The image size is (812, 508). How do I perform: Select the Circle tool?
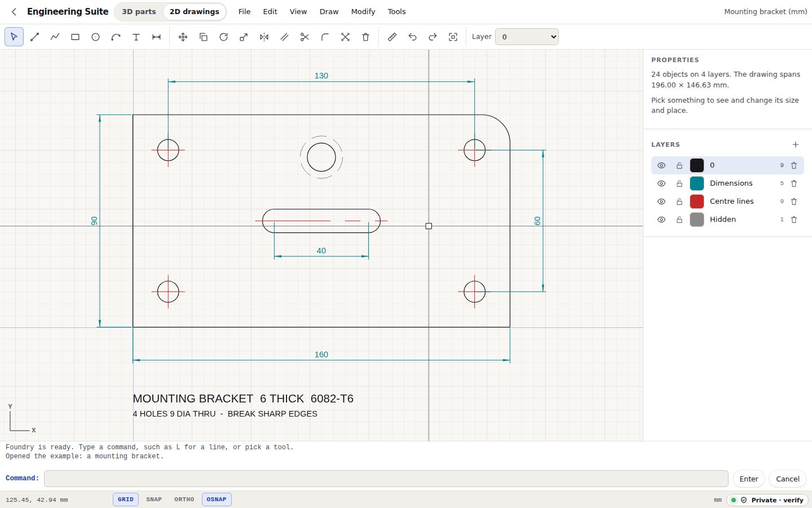[95, 37]
